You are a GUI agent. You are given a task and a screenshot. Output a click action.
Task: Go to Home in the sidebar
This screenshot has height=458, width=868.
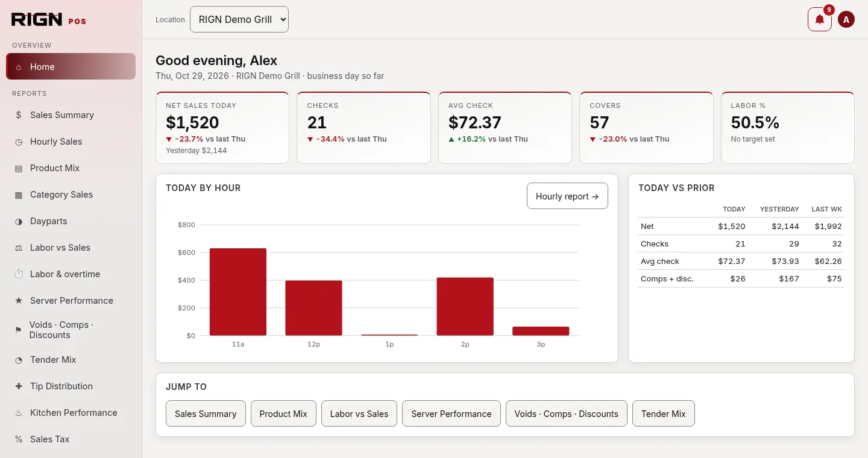point(71,66)
